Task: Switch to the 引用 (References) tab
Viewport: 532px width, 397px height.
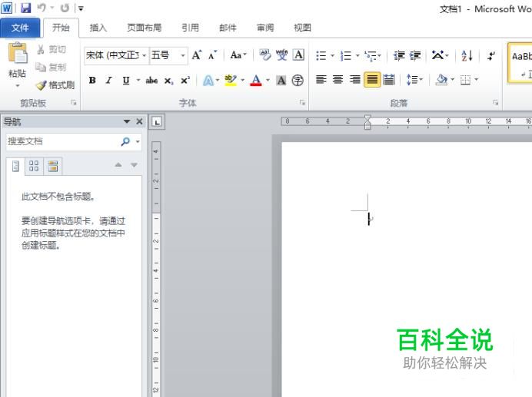Action: [x=190, y=28]
